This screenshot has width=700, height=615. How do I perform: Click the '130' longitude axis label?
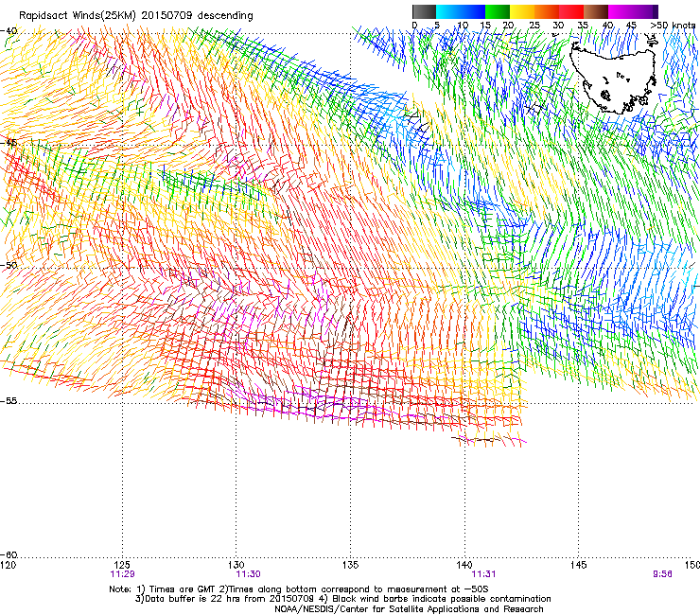click(x=236, y=565)
